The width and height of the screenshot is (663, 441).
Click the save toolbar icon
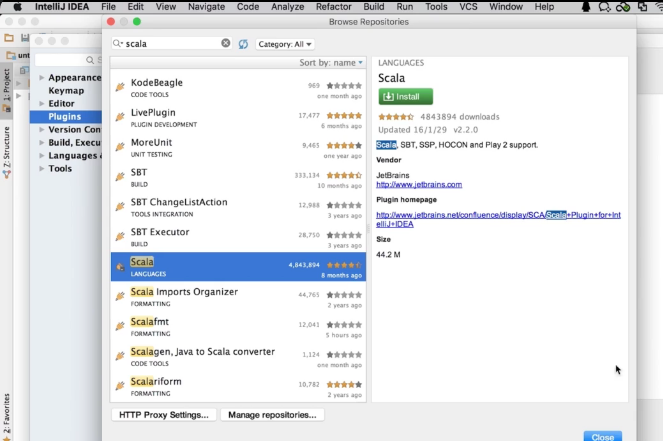25,38
